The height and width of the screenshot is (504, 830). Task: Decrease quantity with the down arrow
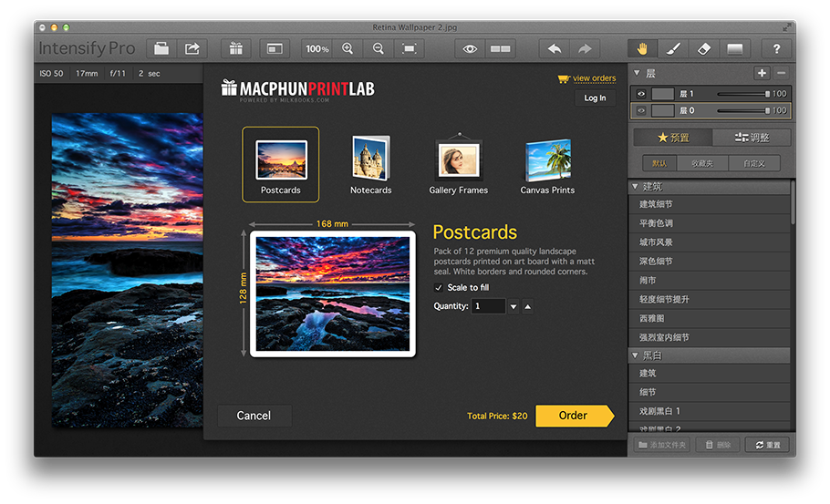(x=514, y=306)
